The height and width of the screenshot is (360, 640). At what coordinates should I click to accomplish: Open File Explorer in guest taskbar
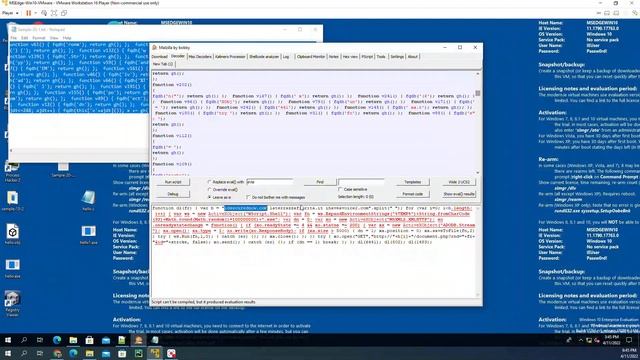click(x=73, y=340)
